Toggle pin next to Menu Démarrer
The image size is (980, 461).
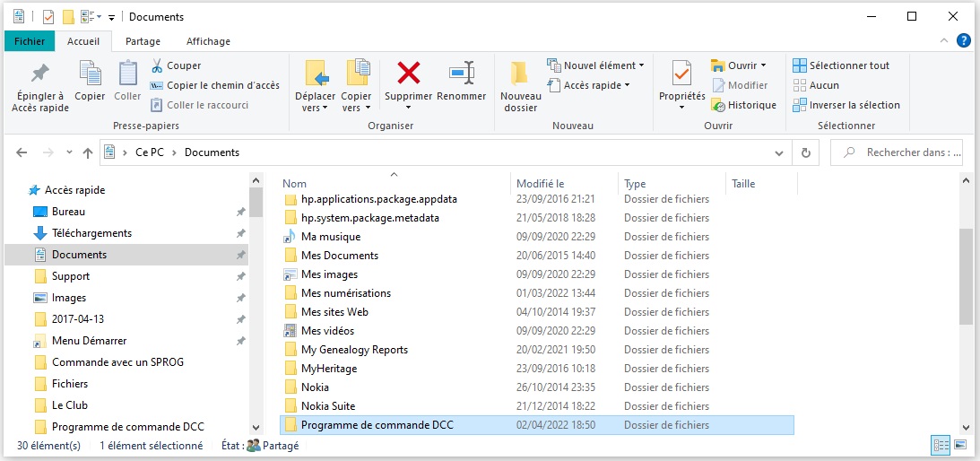click(x=240, y=341)
